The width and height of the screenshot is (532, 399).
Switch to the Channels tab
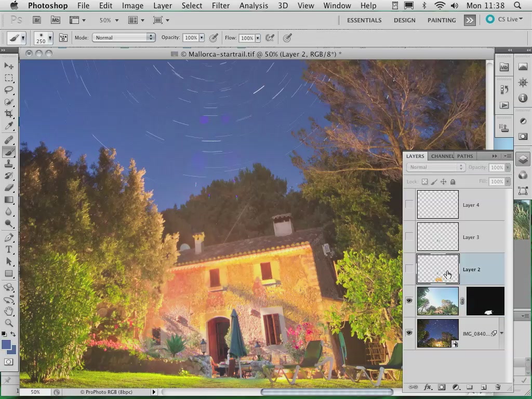click(x=442, y=156)
